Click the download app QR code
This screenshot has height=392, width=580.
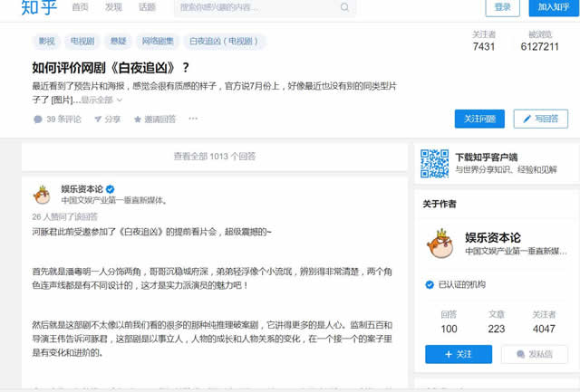(x=434, y=163)
